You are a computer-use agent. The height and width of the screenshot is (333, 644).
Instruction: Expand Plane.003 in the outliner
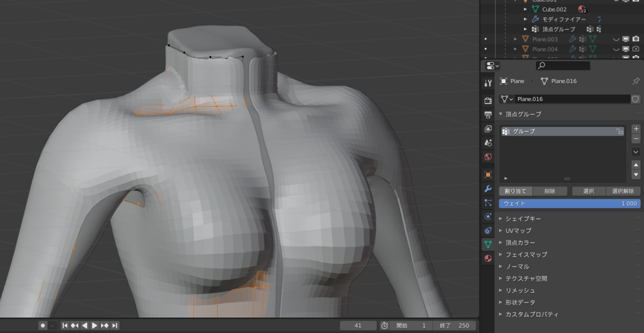(515, 39)
